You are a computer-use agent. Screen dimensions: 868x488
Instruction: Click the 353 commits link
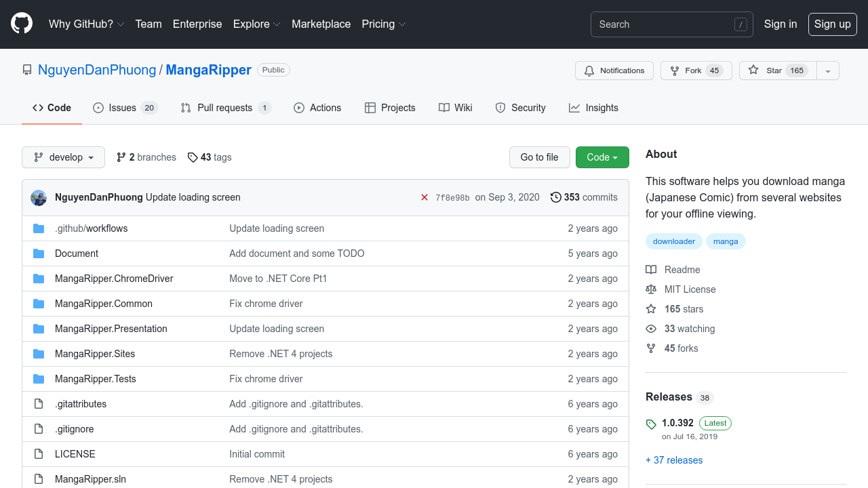coord(584,197)
